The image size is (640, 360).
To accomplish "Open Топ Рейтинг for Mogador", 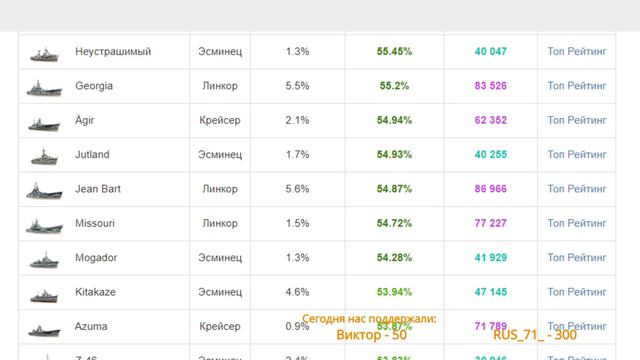I will tap(577, 258).
